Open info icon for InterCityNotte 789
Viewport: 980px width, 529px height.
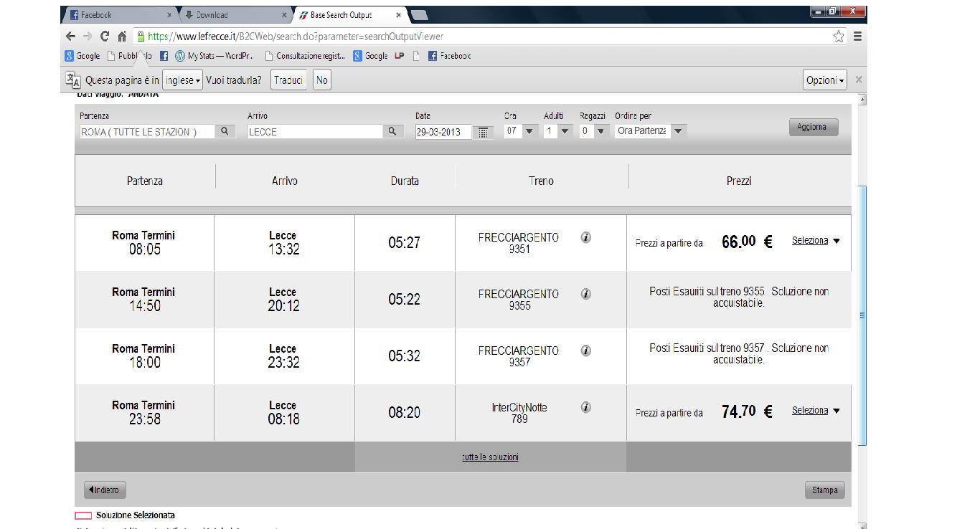[x=585, y=408]
